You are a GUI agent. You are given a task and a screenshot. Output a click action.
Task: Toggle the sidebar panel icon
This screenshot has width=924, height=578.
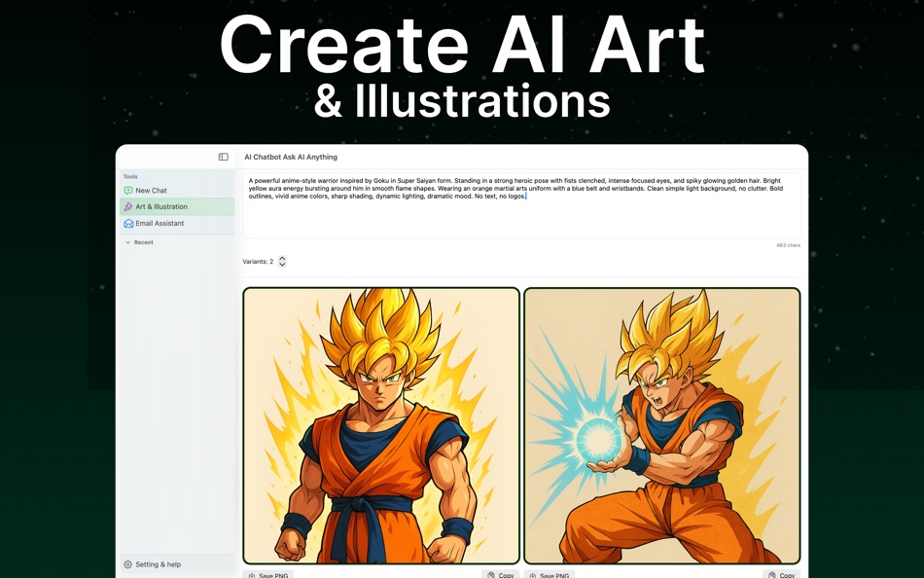click(x=224, y=157)
